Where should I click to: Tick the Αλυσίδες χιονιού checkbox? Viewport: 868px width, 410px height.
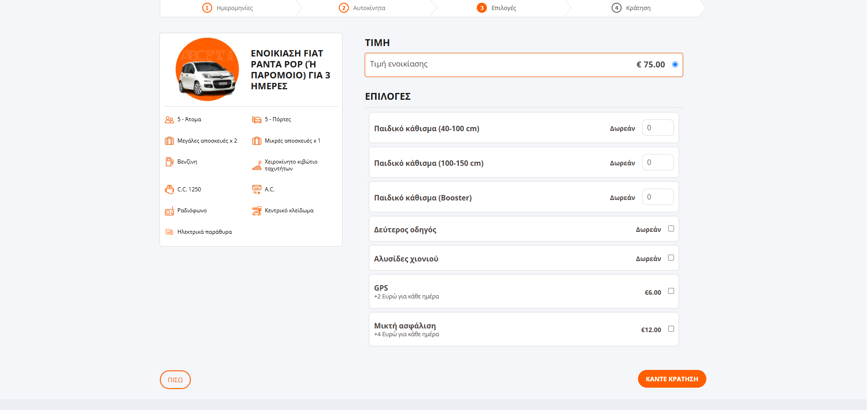coord(671,258)
